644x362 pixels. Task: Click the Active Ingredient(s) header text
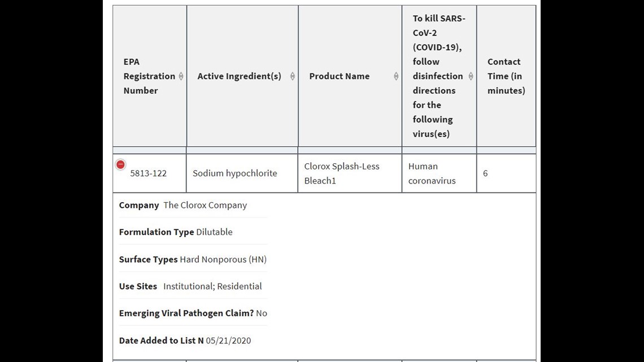(239, 76)
